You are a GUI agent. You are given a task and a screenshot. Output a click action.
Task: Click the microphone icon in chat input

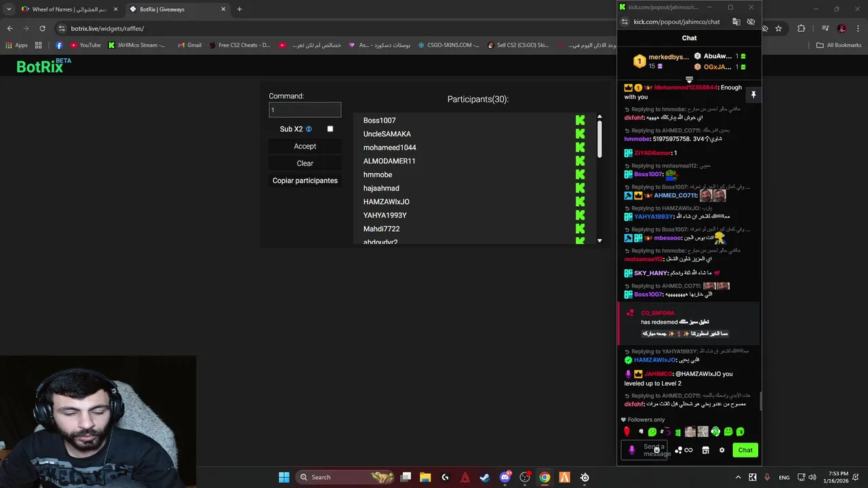(x=632, y=450)
